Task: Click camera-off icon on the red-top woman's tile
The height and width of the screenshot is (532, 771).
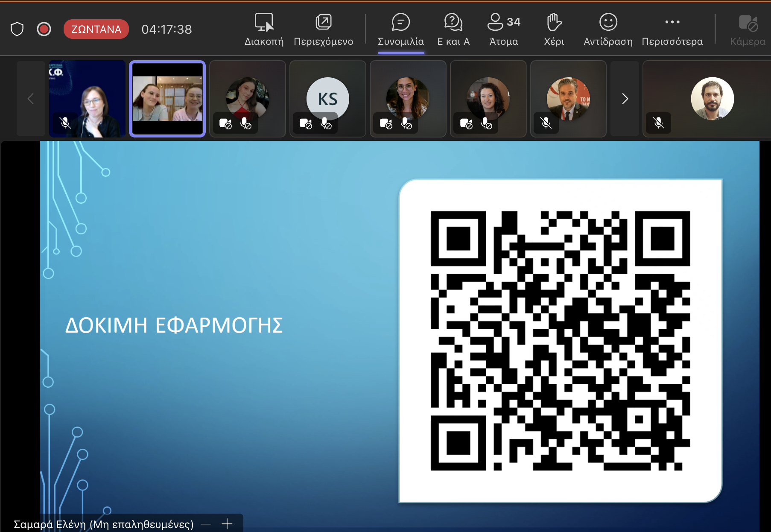Action: pyautogui.click(x=225, y=124)
